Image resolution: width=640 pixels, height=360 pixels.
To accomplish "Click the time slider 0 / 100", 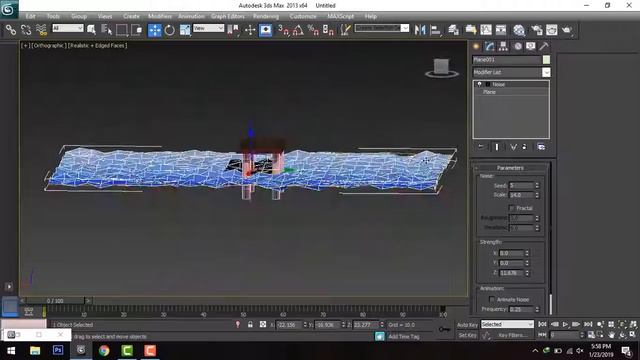I will 55,301.
